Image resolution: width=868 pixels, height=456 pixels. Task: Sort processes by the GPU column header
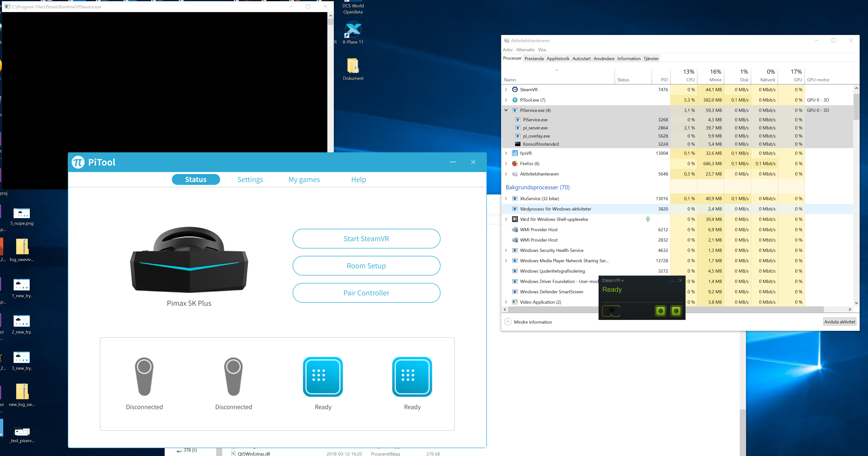[791, 75]
